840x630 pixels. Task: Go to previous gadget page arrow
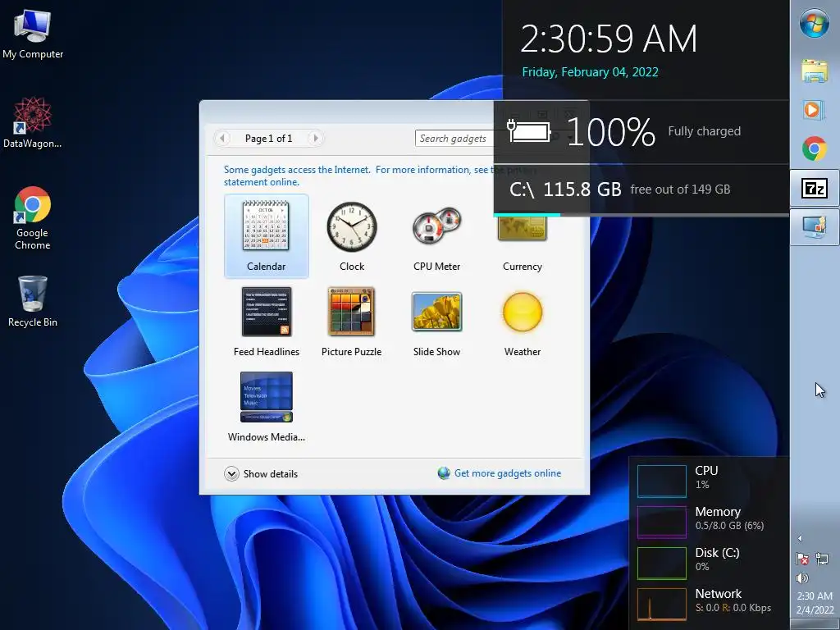point(222,138)
